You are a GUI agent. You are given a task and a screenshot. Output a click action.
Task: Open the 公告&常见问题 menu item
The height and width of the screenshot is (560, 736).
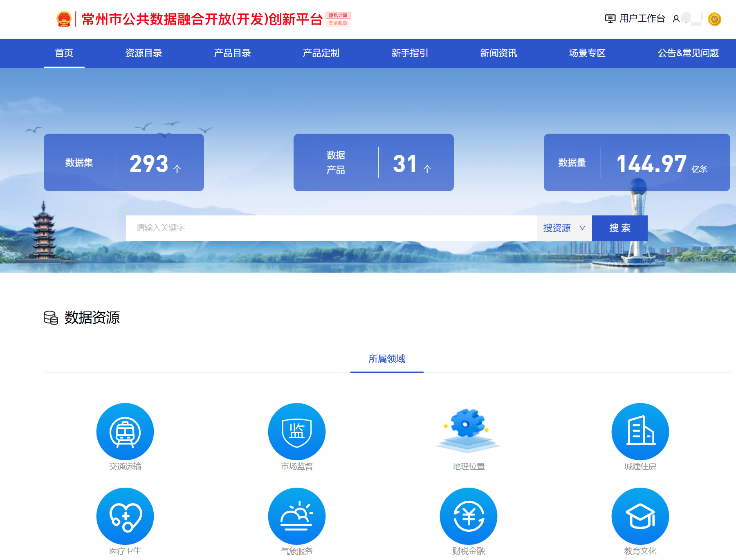click(x=688, y=53)
